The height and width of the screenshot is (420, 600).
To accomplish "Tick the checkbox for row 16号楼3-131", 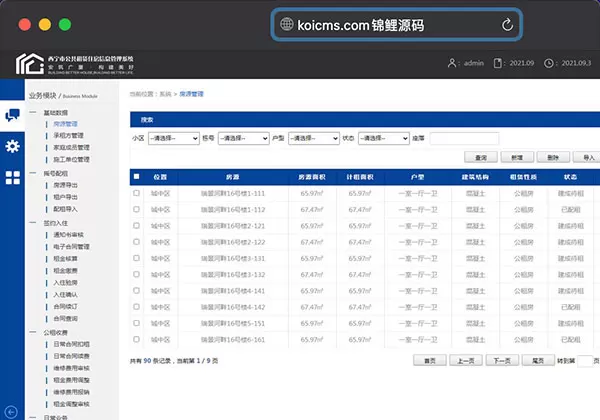I will (x=136, y=258).
